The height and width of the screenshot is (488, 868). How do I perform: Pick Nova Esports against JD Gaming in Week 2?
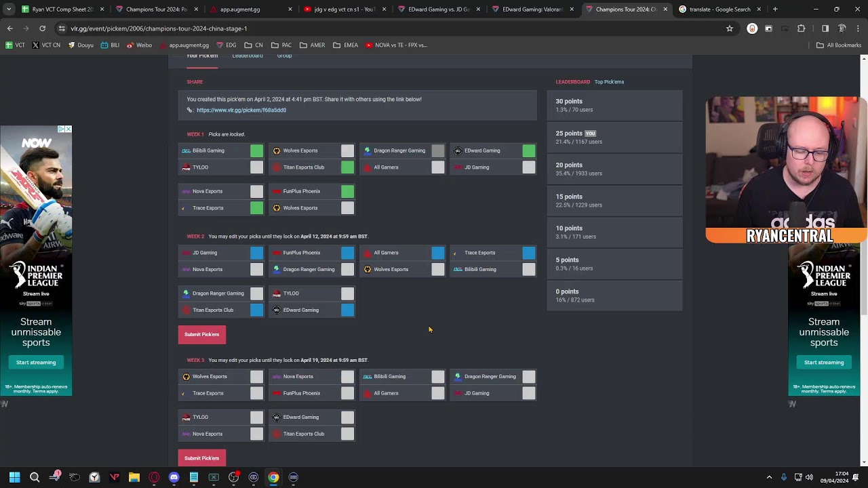pyautogui.click(x=256, y=270)
